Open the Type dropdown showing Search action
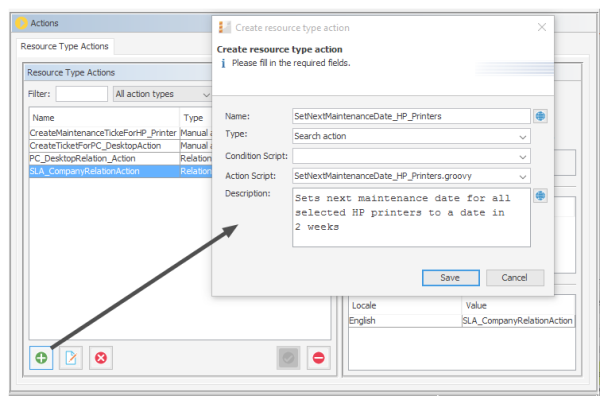This screenshot has height=396, width=600. click(411, 136)
